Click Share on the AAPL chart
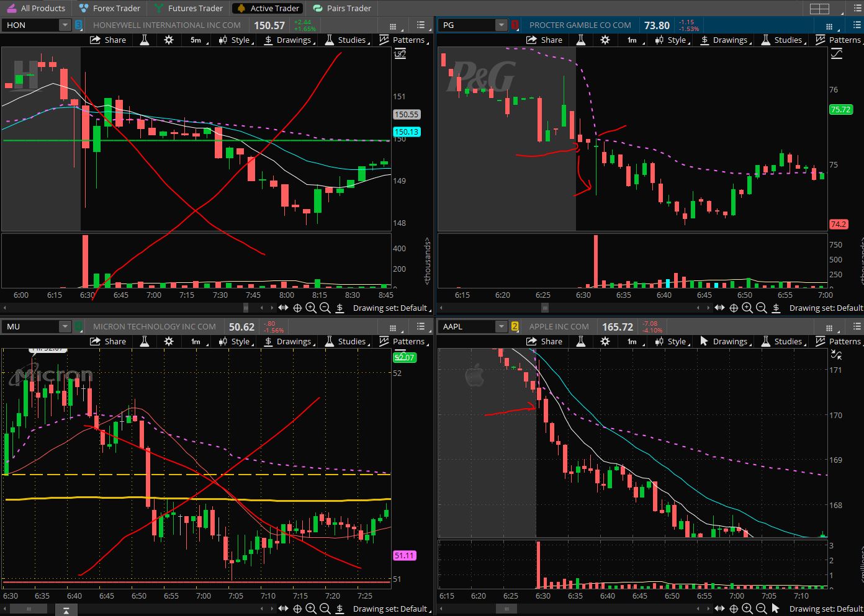The width and height of the screenshot is (864, 616). click(x=544, y=341)
